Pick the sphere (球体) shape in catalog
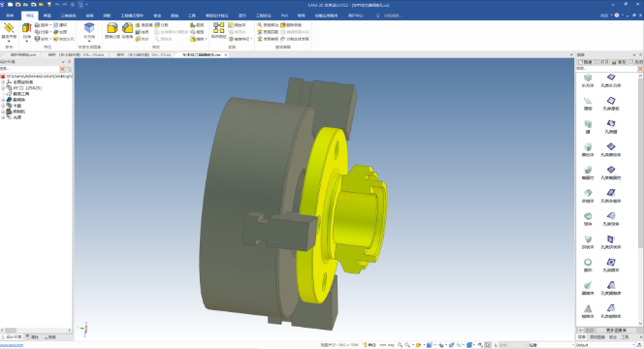This screenshot has width=644, height=349. [588, 218]
